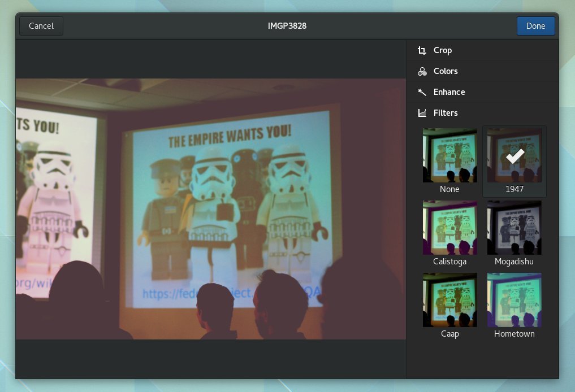This screenshot has height=392, width=575.
Task: Pick the Hometown filter thumbnail
Action: pos(514,299)
